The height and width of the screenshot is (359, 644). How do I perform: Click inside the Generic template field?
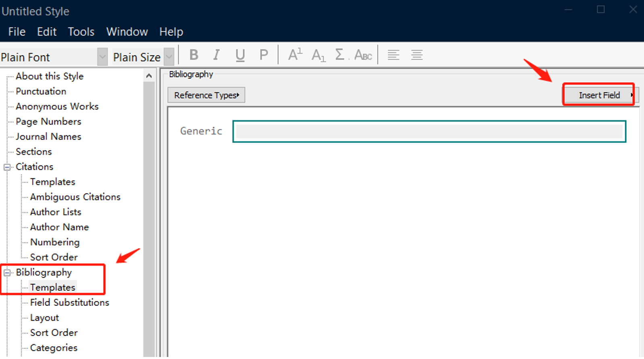click(x=429, y=132)
